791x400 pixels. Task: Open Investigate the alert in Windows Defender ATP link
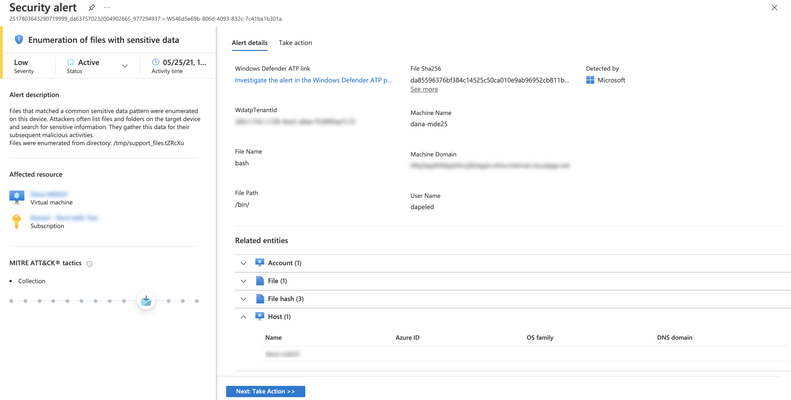tap(314, 80)
